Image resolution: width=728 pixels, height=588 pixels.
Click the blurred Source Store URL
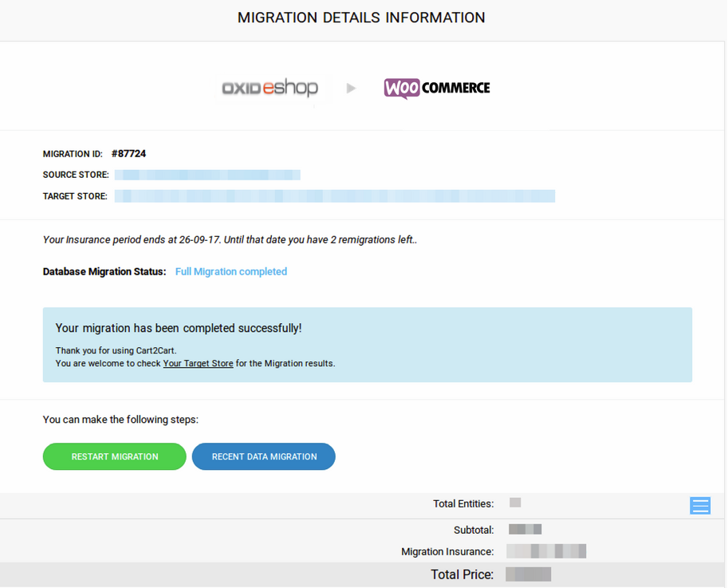(x=207, y=175)
